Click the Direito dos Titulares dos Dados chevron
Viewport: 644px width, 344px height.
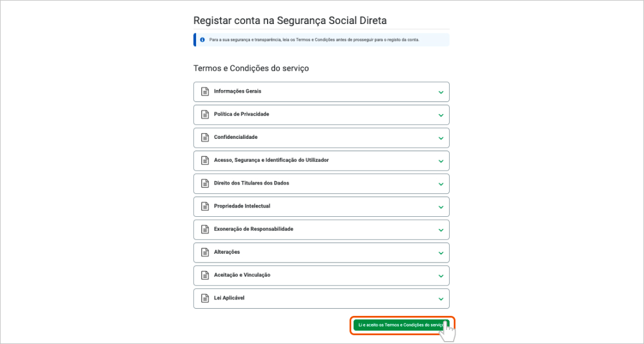pyautogui.click(x=441, y=184)
